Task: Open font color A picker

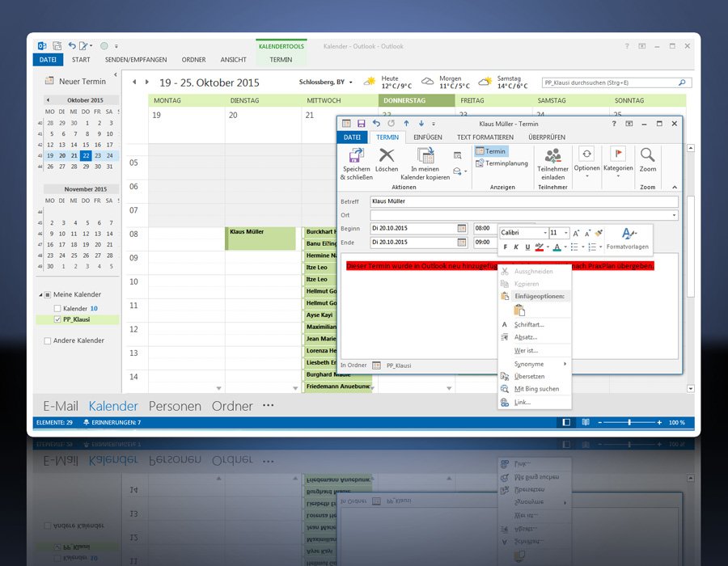Action: pos(557,247)
